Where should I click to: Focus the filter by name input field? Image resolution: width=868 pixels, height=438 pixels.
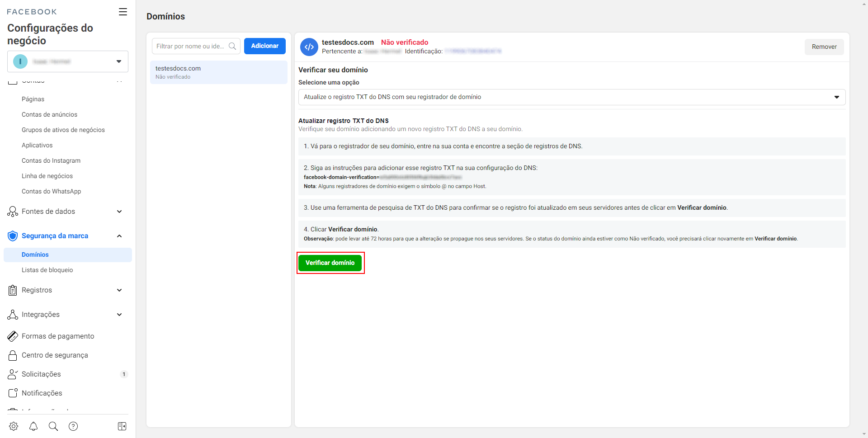190,46
